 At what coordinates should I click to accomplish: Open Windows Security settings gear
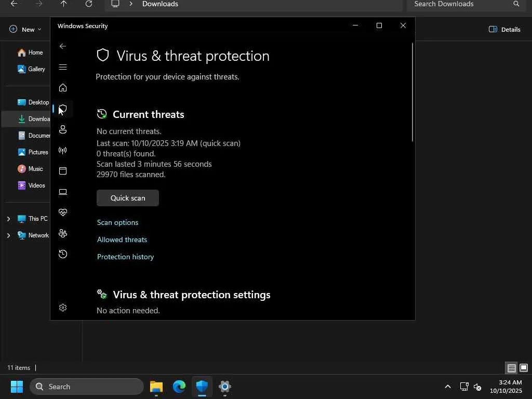[63, 308]
